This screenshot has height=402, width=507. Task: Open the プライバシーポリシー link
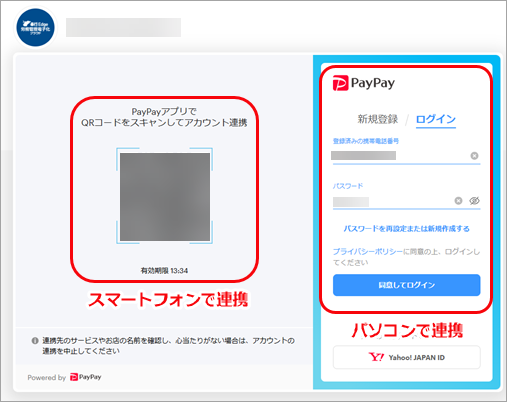[368, 252]
